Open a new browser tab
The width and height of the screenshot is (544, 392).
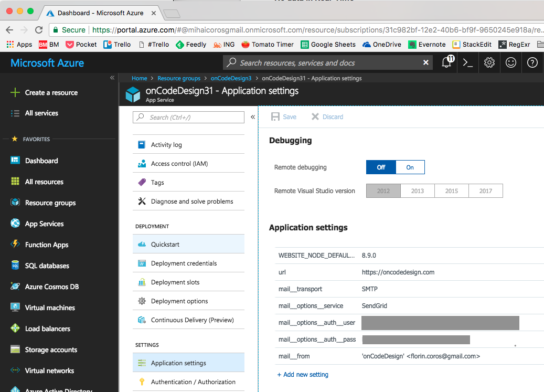click(172, 14)
